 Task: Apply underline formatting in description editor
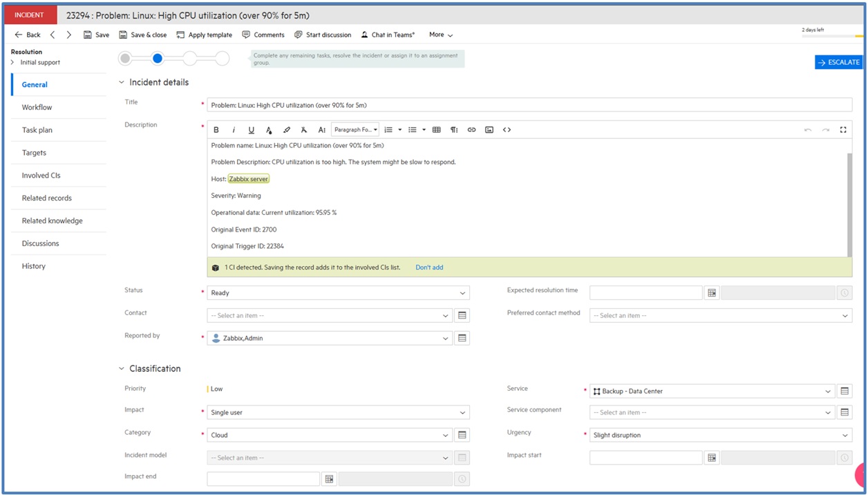[252, 130]
